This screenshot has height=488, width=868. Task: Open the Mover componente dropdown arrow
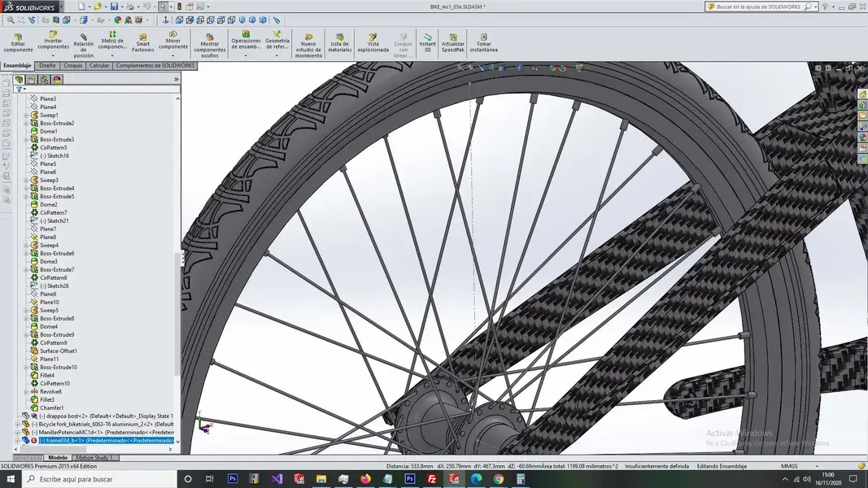click(173, 55)
